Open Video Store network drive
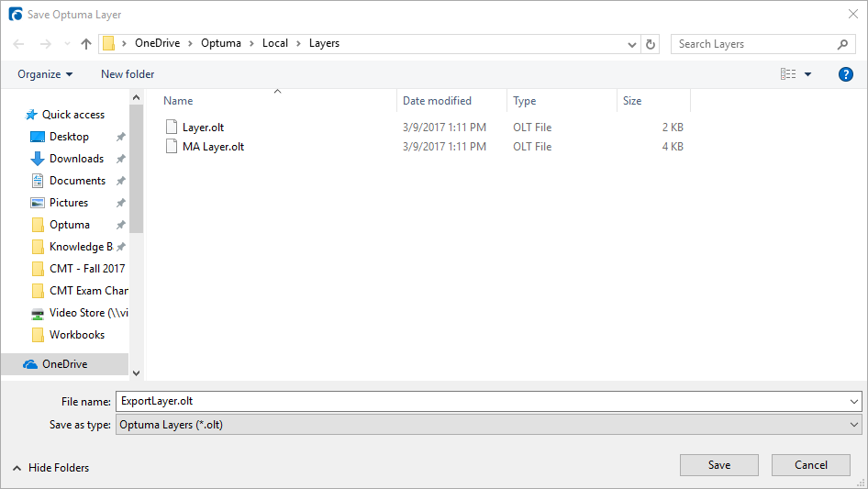The image size is (868, 489). tap(89, 313)
